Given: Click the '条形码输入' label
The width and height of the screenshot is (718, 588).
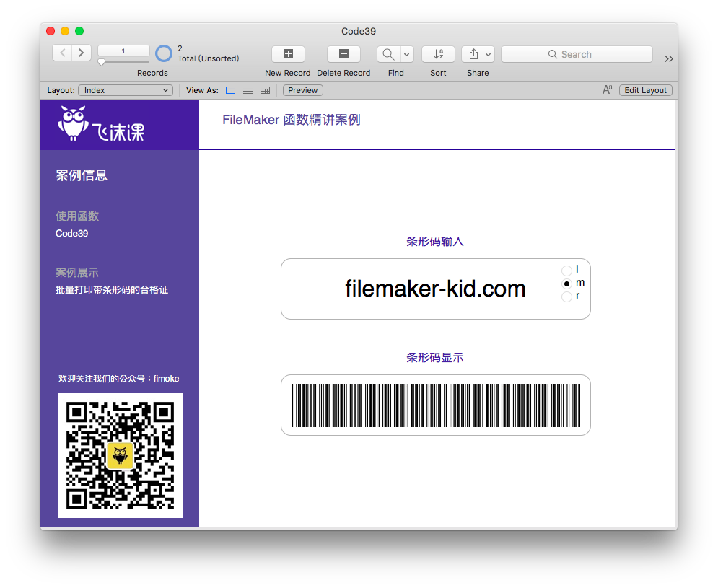Looking at the screenshot, I should (435, 242).
